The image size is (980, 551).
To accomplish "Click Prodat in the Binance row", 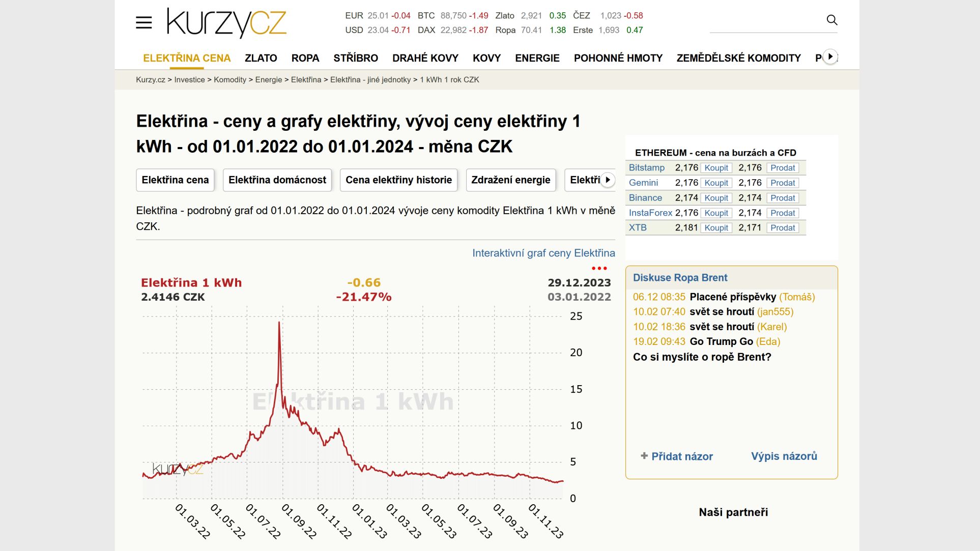I will pyautogui.click(x=783, y=198).
